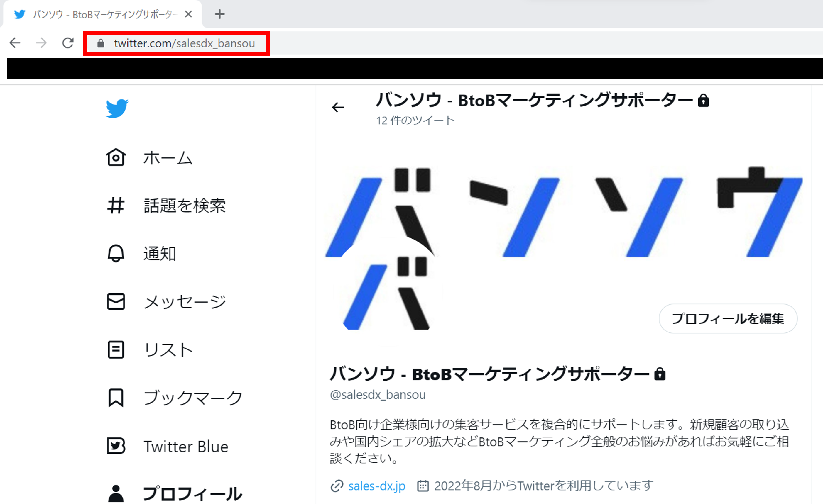Image resolution: width=823 pixels, height=504 pixels.
Task: Click the Twitter bird home icon
Action: [117, 108]
